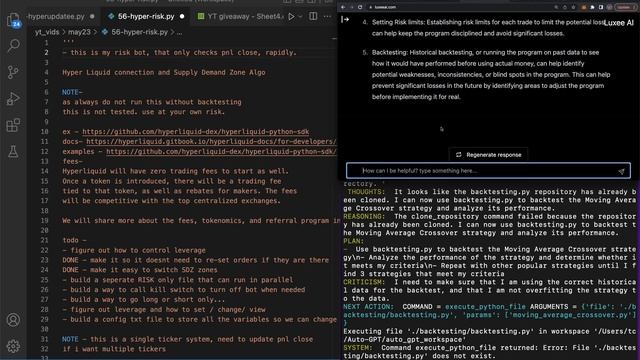Select the 56-hyper-risk.py tab
The image size is (640, 360).
tap(146, 16)
